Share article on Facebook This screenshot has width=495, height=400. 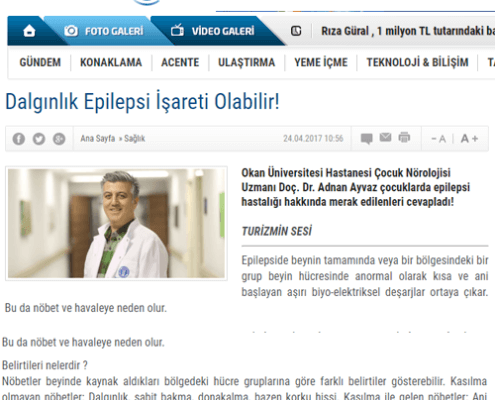tap(19, 139)
